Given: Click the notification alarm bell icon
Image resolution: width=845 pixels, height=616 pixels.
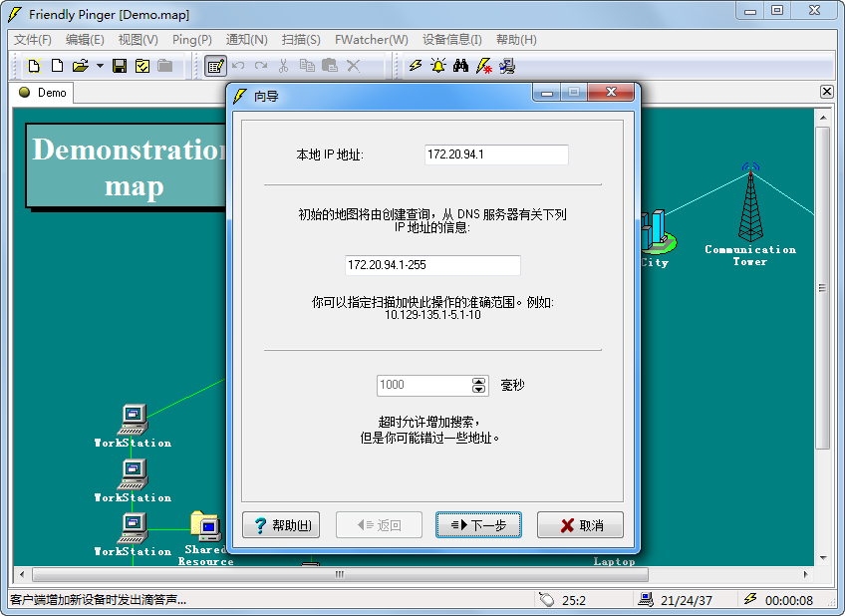Looking at the screenshot, I should click(438, 66).
